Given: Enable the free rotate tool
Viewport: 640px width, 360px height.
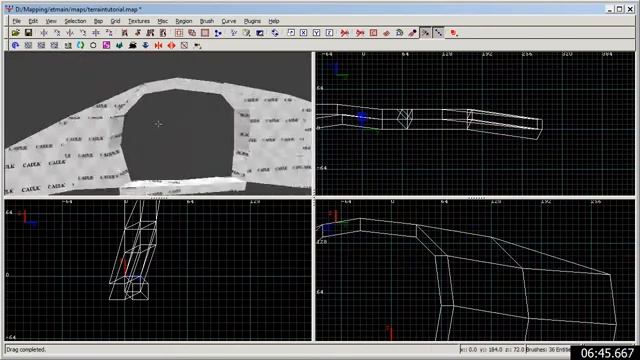Looking at the screenshot, I should 275,33.
